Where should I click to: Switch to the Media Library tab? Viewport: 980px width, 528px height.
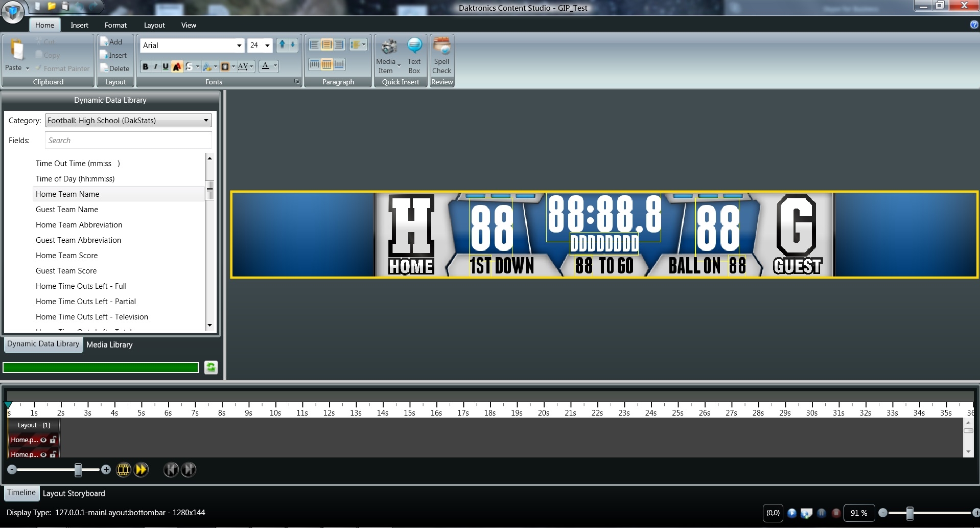(109, 345)
